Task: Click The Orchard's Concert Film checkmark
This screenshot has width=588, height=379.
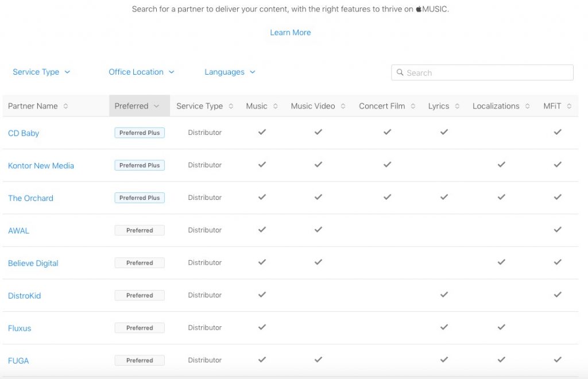Action: 387,197
